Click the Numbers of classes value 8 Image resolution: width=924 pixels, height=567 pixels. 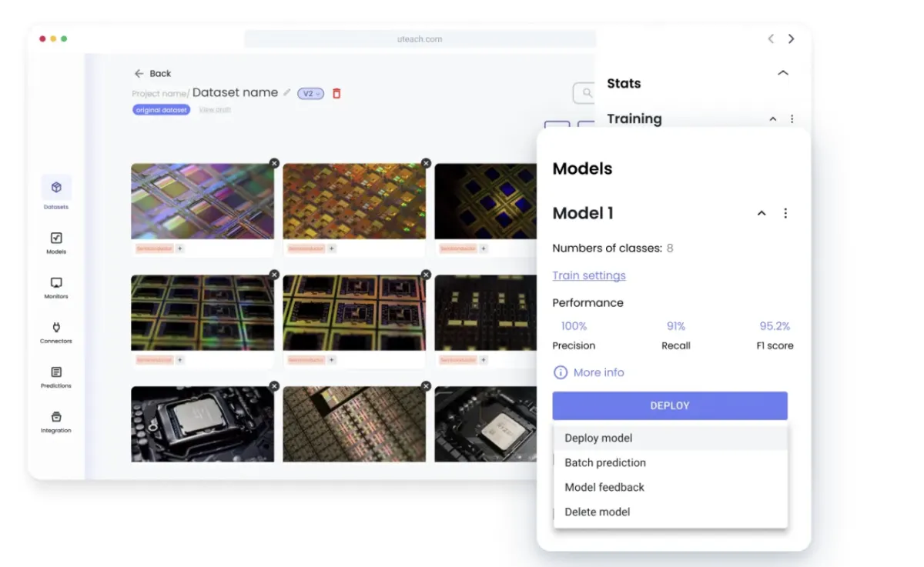coord(670,248)
